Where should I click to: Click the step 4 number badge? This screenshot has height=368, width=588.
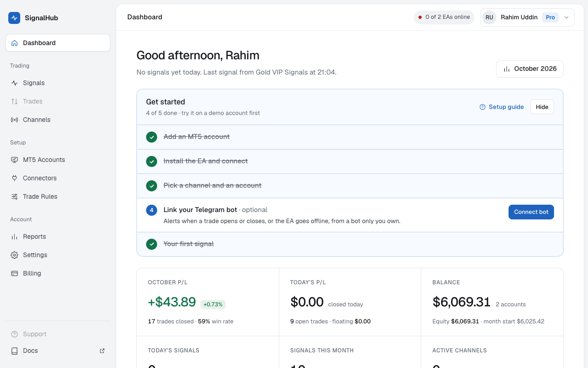tap(152, 210)
